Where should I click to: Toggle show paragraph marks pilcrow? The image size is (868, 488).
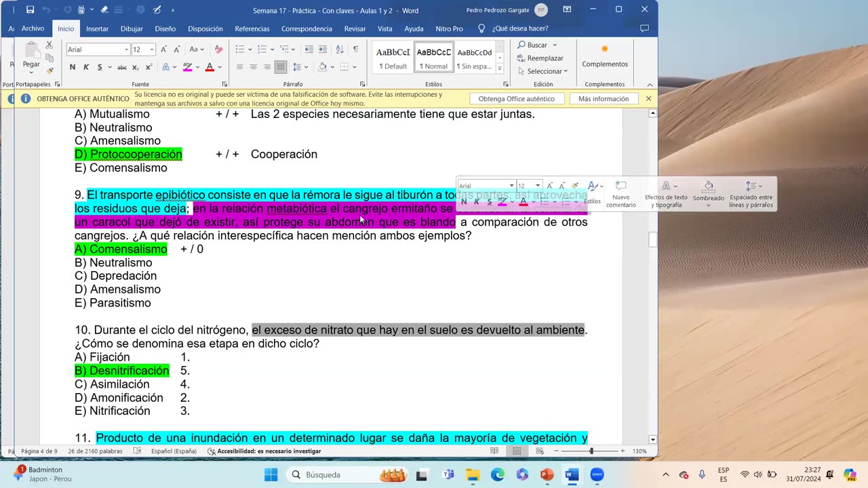355,49
